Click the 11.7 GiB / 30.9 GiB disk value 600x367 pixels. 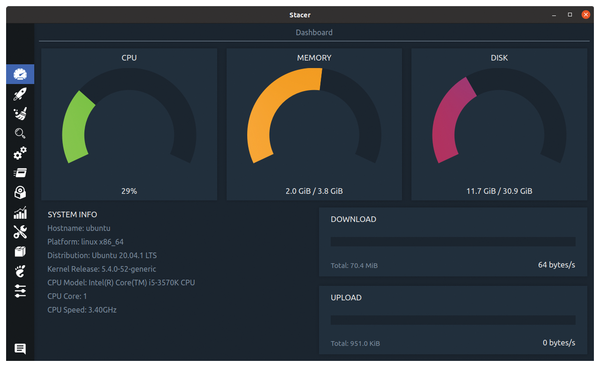[x=499, y=191]
